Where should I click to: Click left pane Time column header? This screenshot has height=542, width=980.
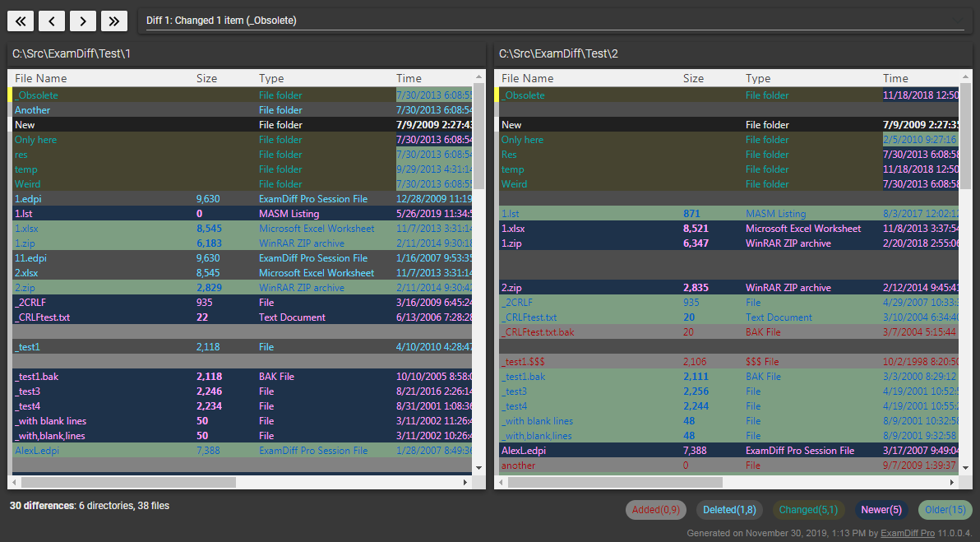coord(409,78)
